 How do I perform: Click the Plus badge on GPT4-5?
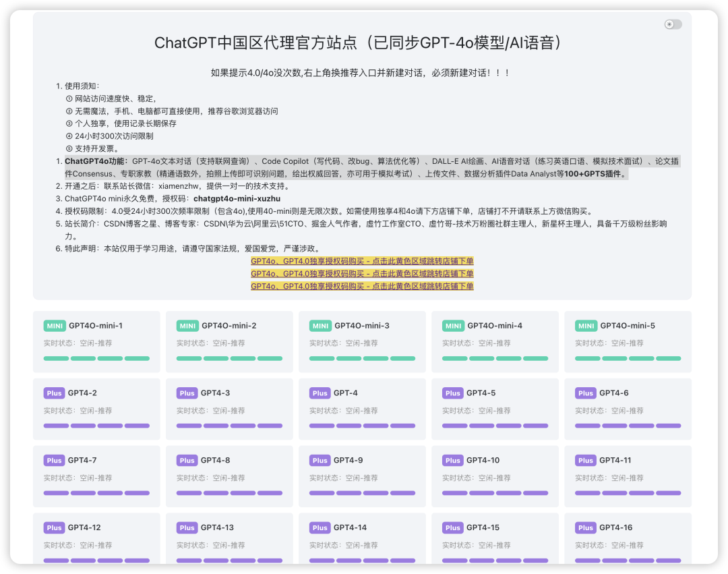(452, 393)
